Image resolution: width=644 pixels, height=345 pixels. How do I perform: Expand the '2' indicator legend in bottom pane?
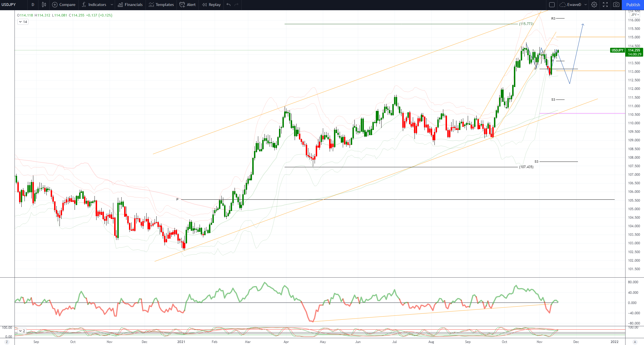pyautogui.click(x=22, y=331)
